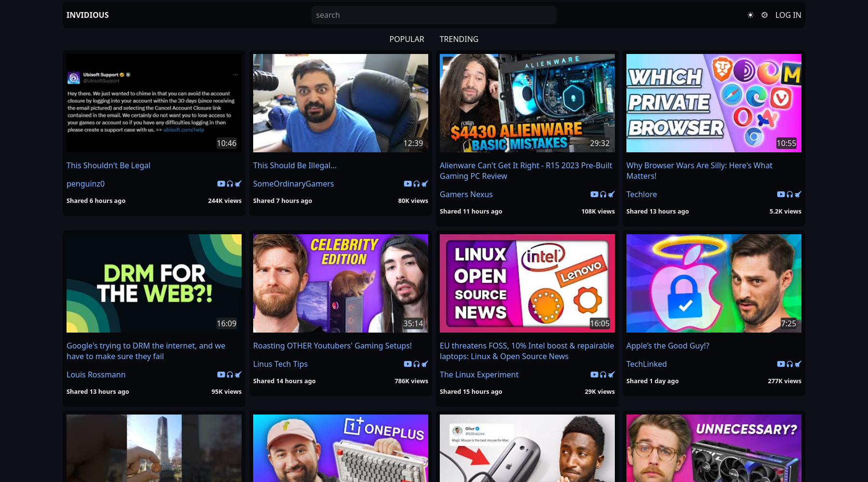Focus the search input field
This screenshot has height=482, width=868.
(434, 15)
